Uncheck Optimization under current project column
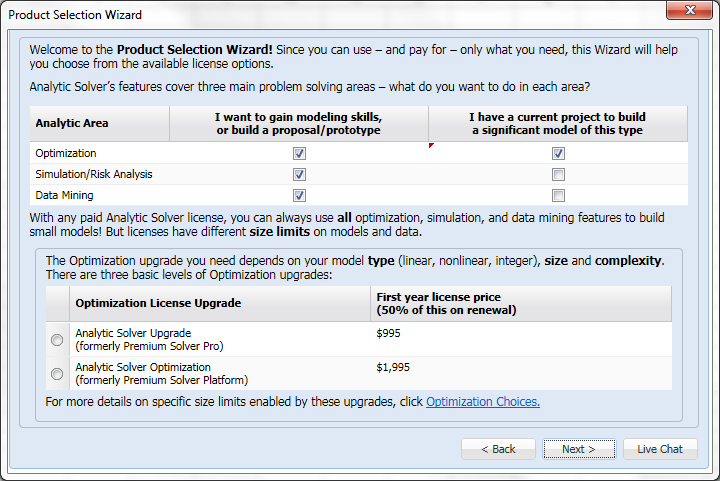This screenshot has width=720, height=481. [558, 154]
